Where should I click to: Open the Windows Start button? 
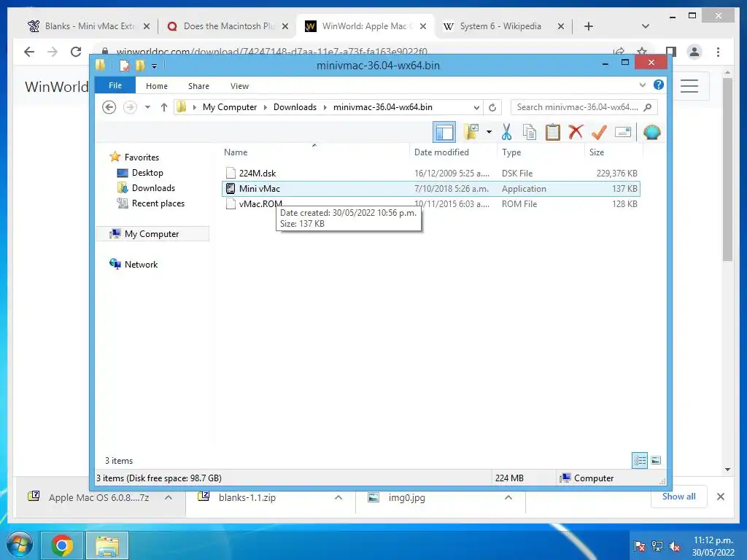20,545
